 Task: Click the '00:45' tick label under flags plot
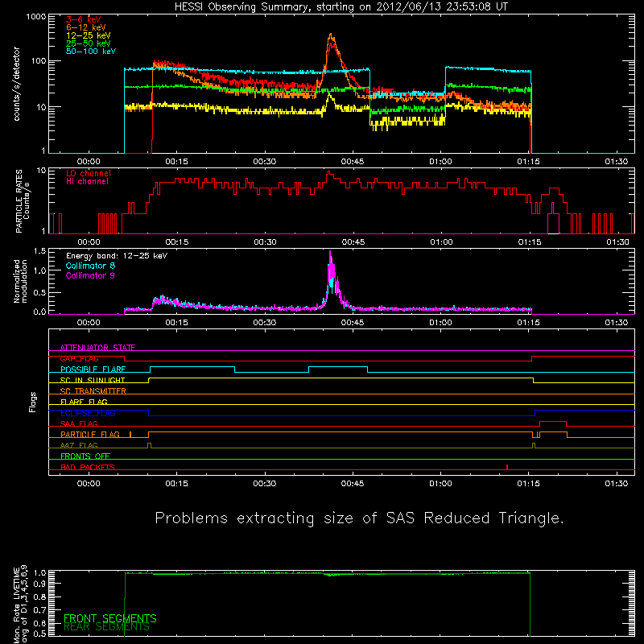click(x=353, y=484)
